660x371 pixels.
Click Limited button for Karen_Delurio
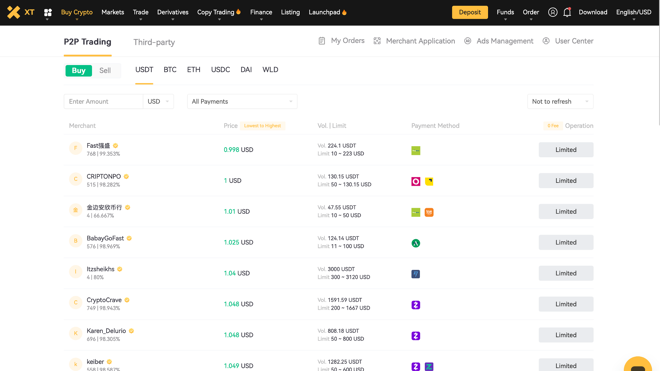566,335
